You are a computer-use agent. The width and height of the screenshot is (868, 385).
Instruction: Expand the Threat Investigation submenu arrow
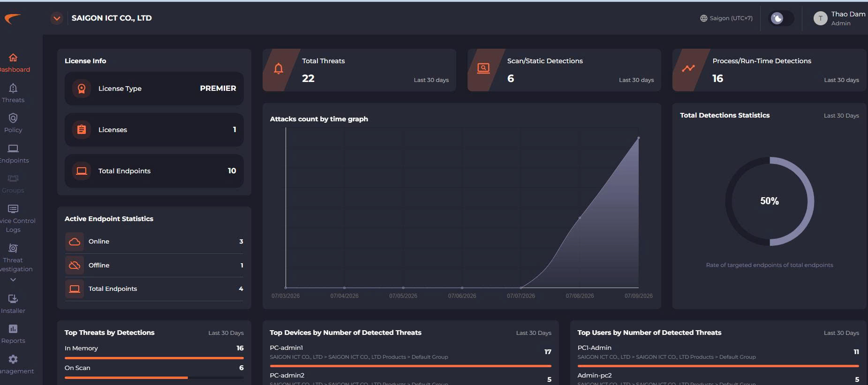pyautogui.click(x=13, y=280)
